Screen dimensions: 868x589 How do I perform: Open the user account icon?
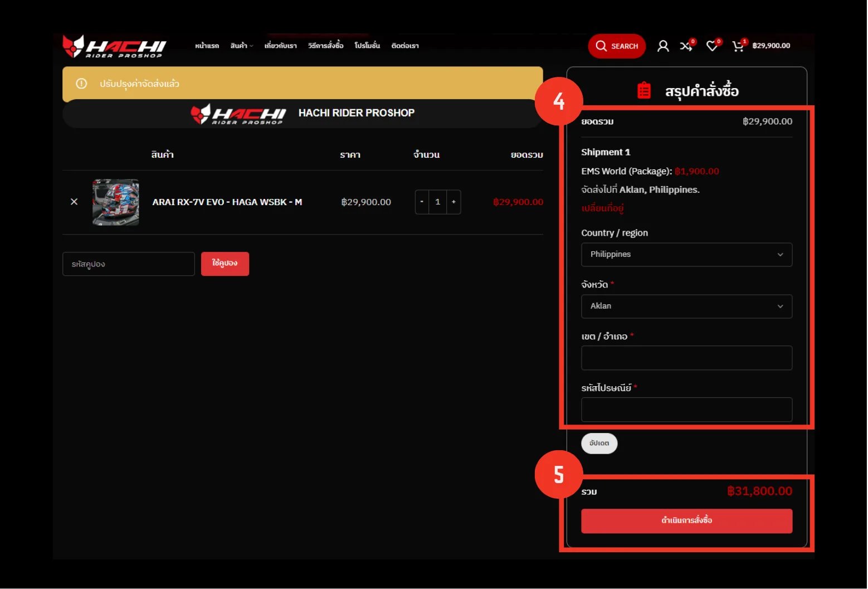click(662, 46)
